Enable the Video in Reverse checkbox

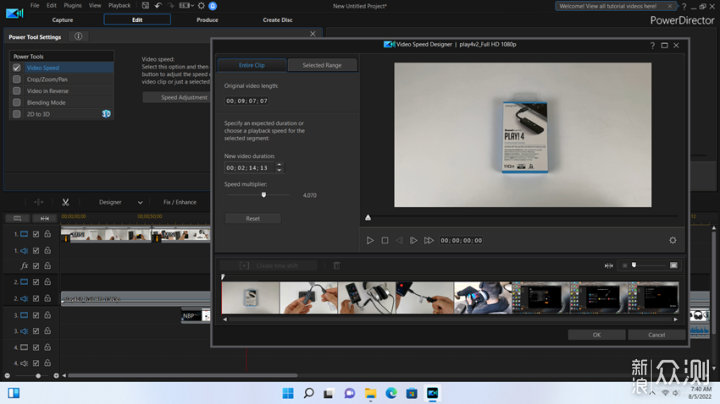point(17,91)
